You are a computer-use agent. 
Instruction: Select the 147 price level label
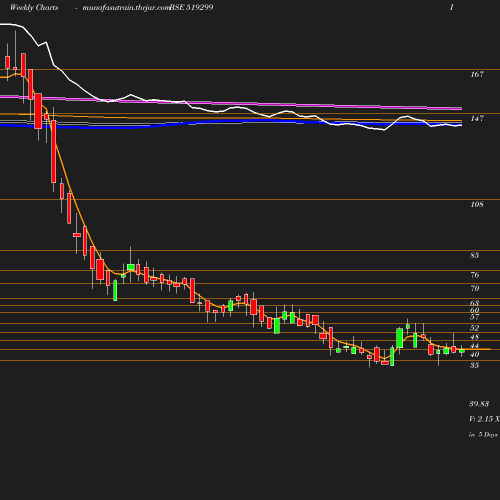tap(477, 118)
